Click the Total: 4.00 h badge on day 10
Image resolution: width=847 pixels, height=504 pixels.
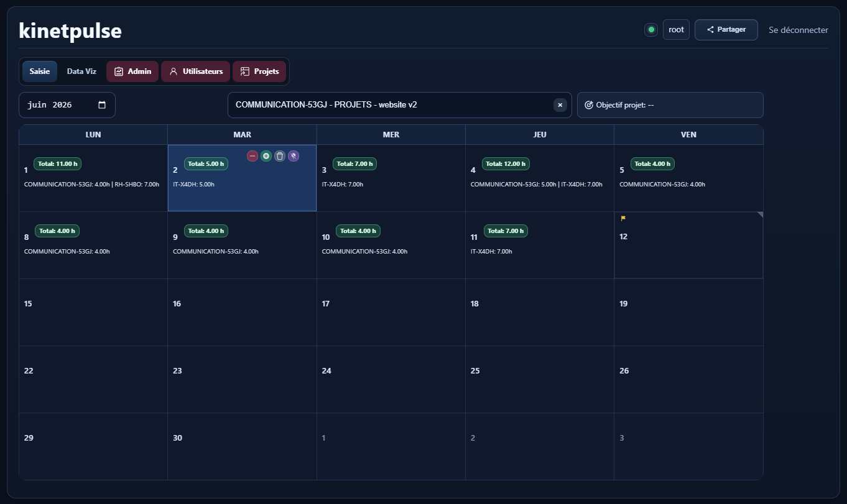pyautogui.click(x=358, y=231)
